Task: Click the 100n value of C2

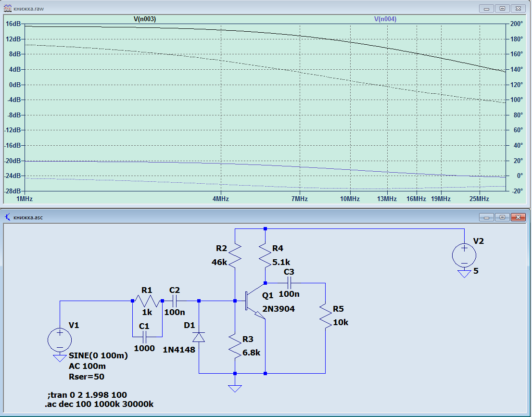Action: point(175,312)
